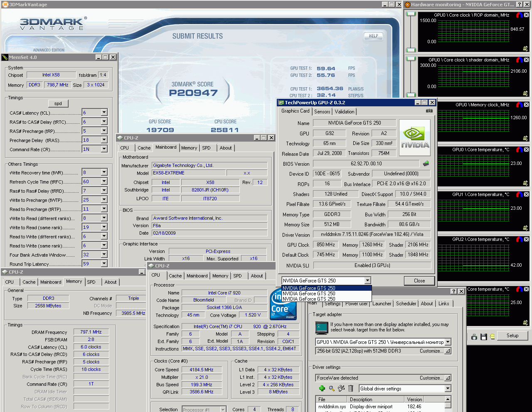Click upper slider handle beside shader domain graph

(411, 59)
